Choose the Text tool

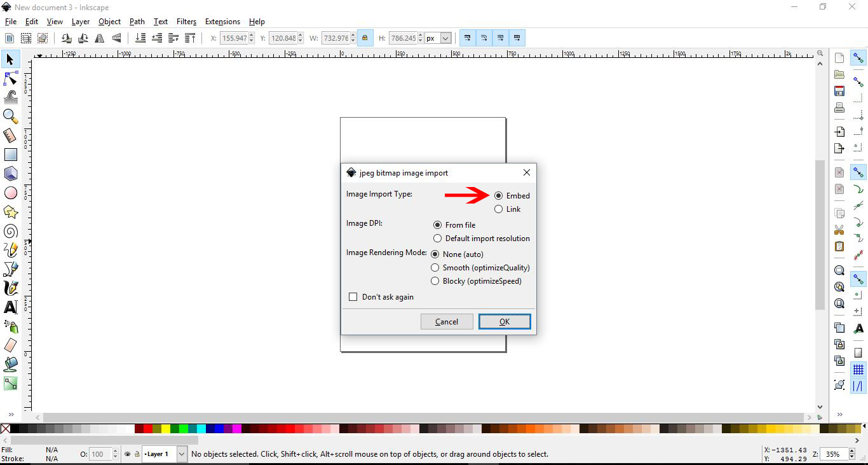tap(10, 307)
